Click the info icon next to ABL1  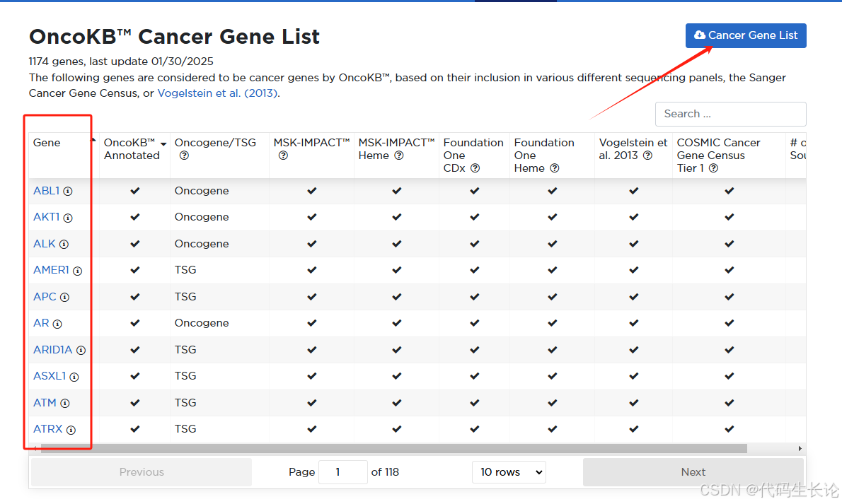coord(68,191)
